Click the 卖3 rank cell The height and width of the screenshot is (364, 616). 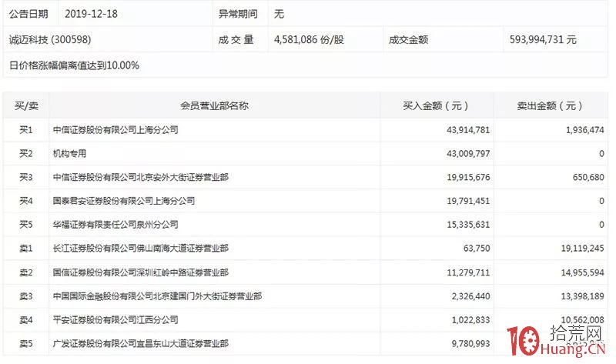(26, 296)
